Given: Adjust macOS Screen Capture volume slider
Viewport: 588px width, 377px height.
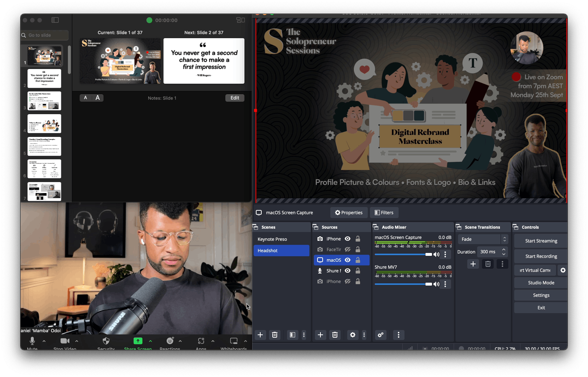Looking at the screenshot, I should click(x=403, y=254).
